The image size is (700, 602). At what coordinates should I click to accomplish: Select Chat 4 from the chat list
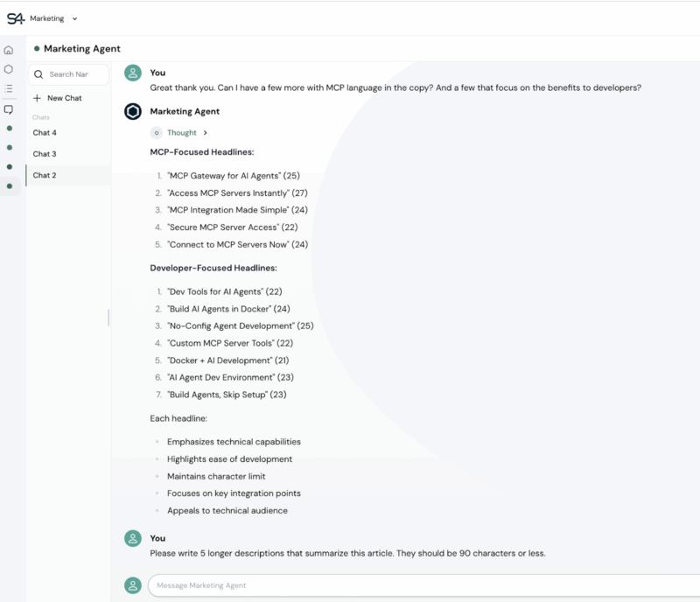click(x=45, y=133)
